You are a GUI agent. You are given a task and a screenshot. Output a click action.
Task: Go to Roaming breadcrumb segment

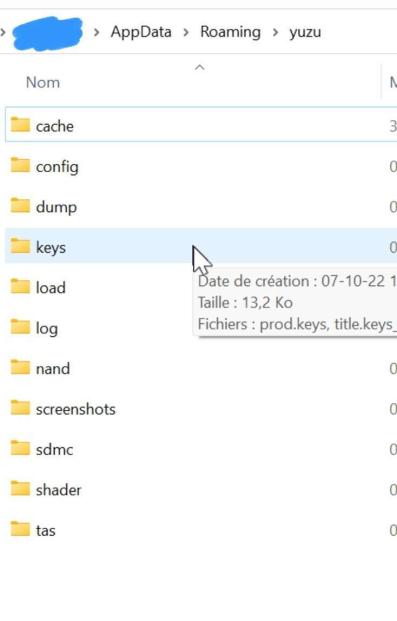[231, 32]
